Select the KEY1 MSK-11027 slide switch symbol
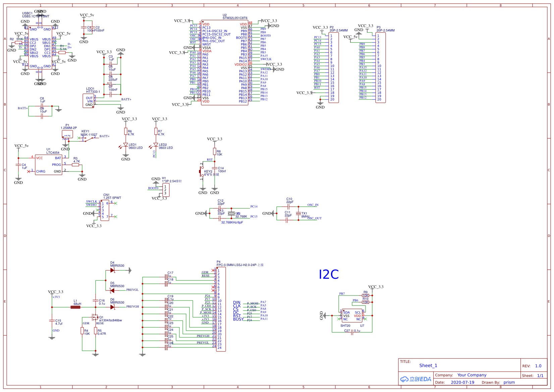554x392 pixels. pos(89,139)
